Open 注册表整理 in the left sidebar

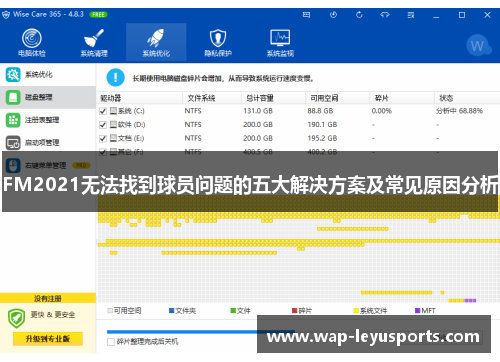[x=48, y=120]
